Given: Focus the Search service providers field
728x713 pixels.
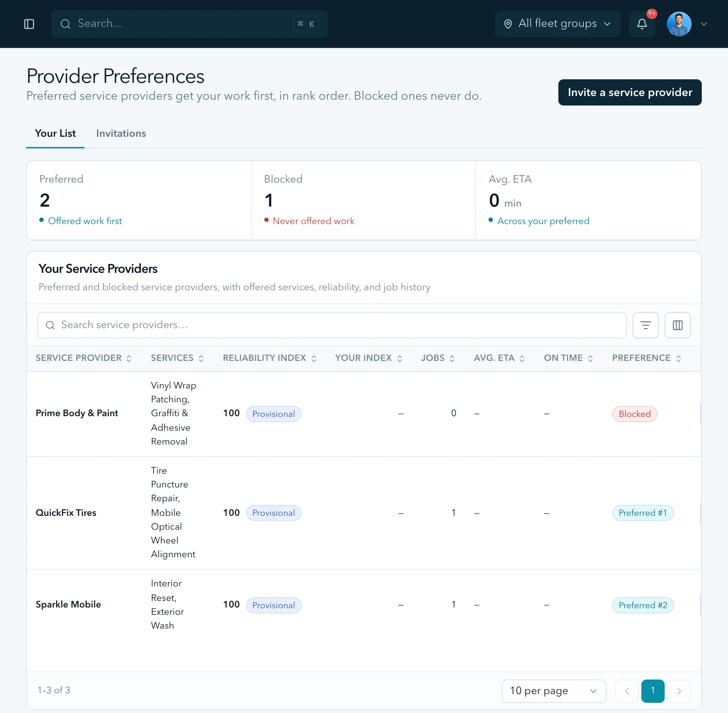Looking at the screenshot, I should (x=332, y=325).
